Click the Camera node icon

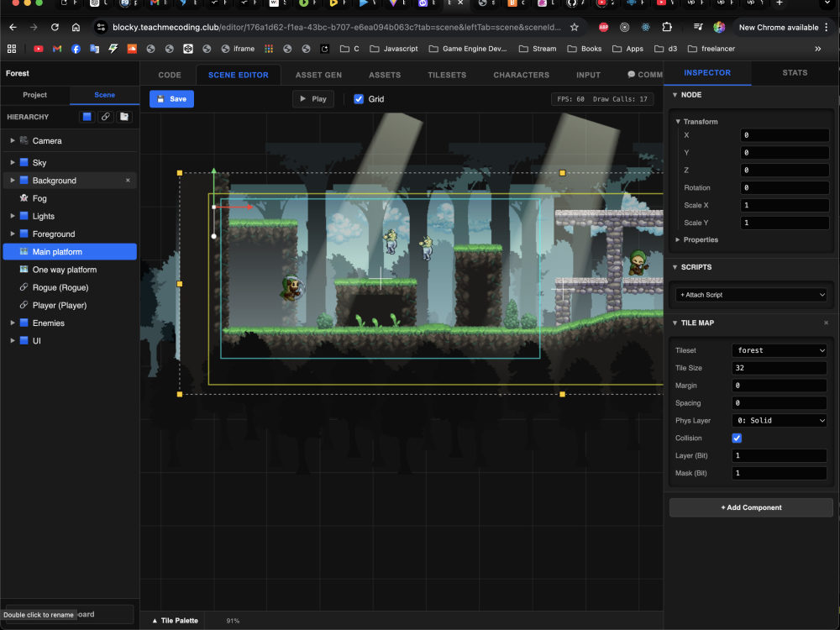pos(24,140)
